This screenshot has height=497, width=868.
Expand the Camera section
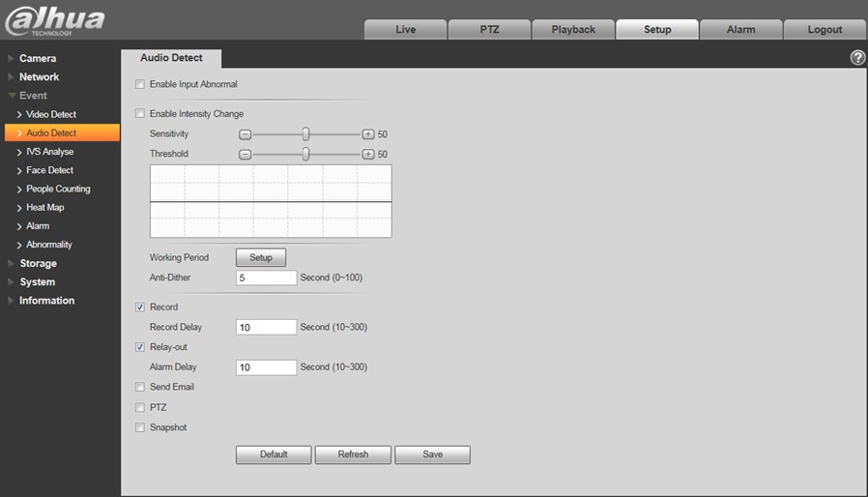tap(38, 58)
